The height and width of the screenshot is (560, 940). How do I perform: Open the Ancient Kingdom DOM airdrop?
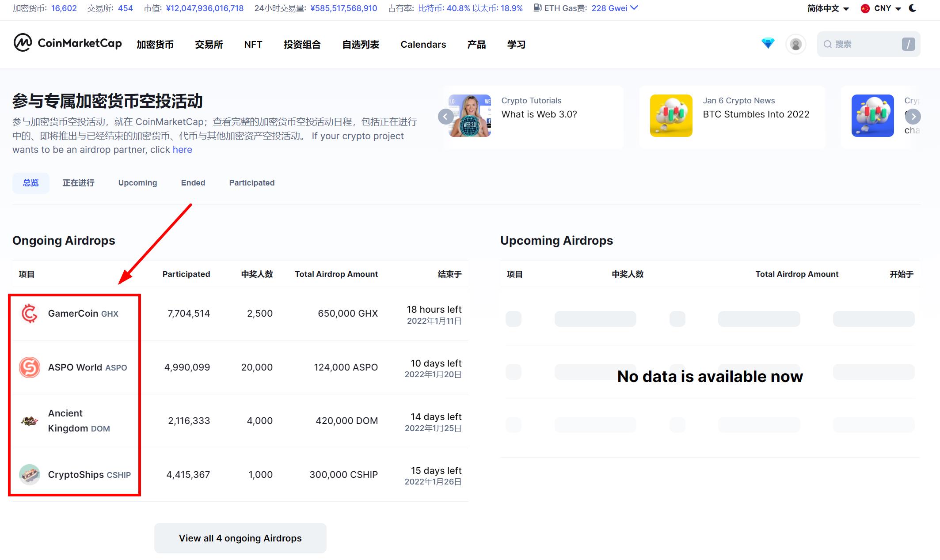coord(79,421)
